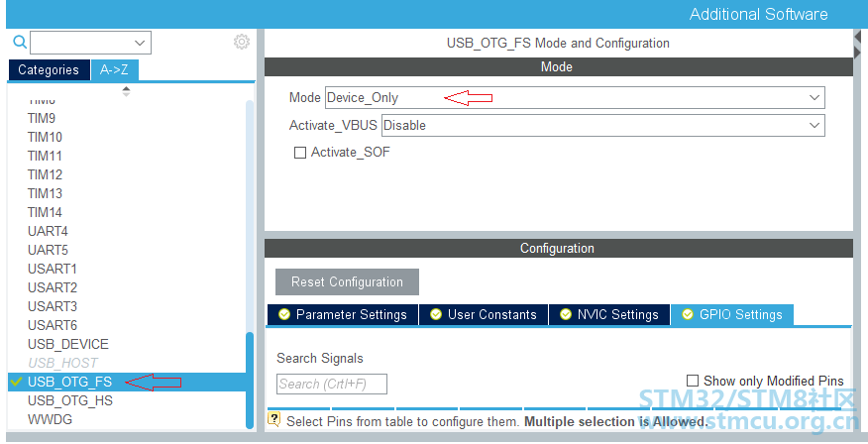Select TIM13 in the peripheral list

point(45,193)
